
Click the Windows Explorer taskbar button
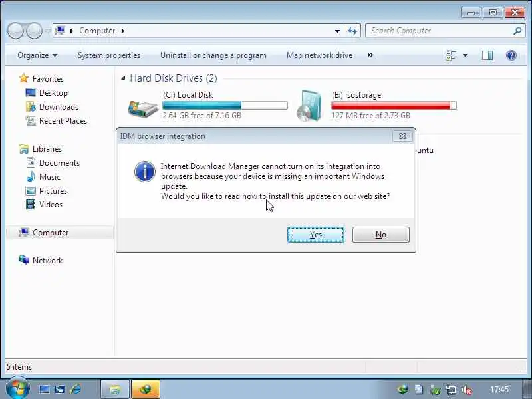click(115, 389)
